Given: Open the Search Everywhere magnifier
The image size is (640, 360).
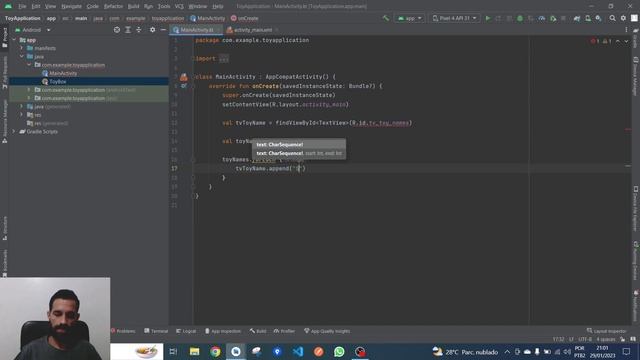Looking at the screenshot, I should pos(612,18).
